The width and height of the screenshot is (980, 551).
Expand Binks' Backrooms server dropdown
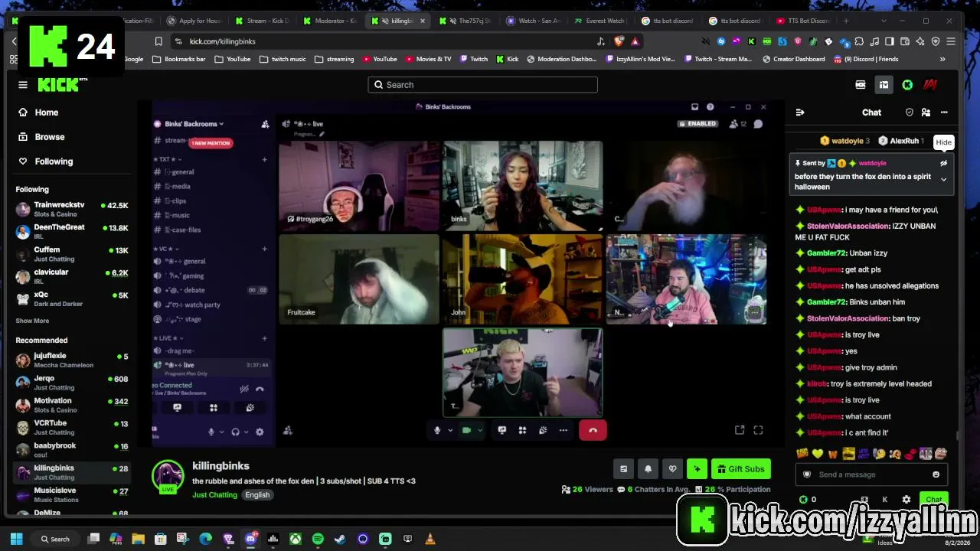(194, 124)
